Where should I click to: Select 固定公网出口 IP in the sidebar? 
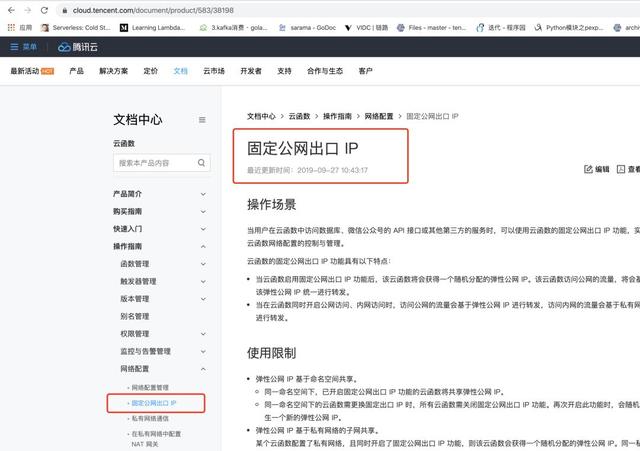[x=154, y=403]
